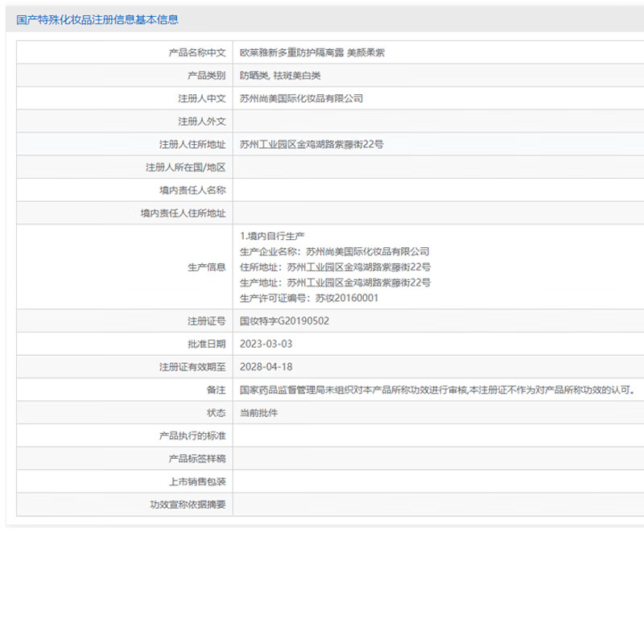Click the 境内责任人名称 label
Screen dimensions: 644x644
pyautogui.click(x=192, y=190)
